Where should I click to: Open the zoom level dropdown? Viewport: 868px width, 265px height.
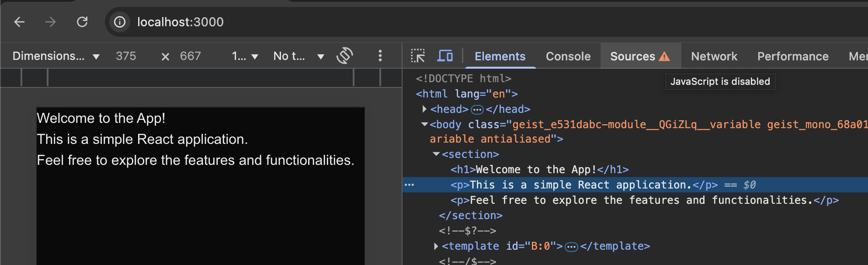pyautogui.click(x=245, y=56)
